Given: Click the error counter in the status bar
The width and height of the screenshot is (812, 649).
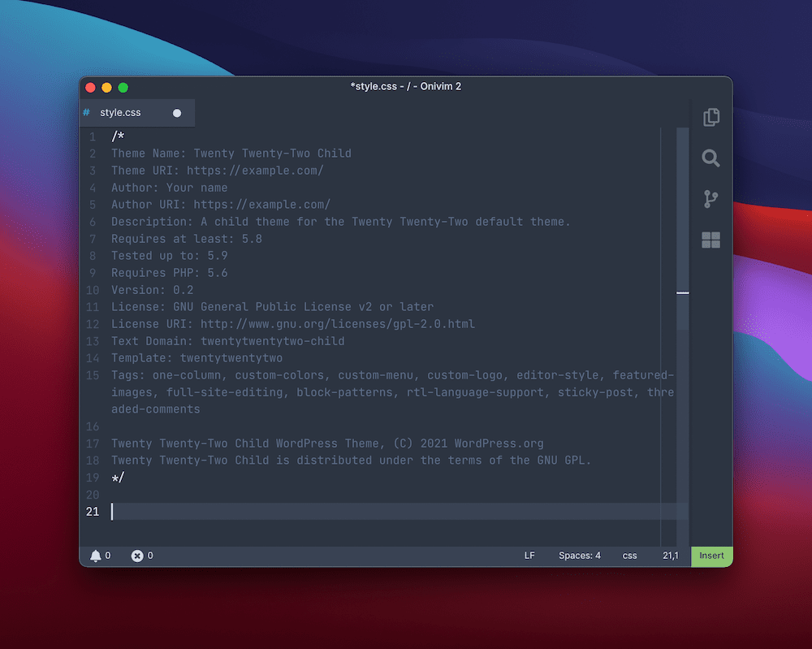Looking at the screenshot, I should 138,556.
